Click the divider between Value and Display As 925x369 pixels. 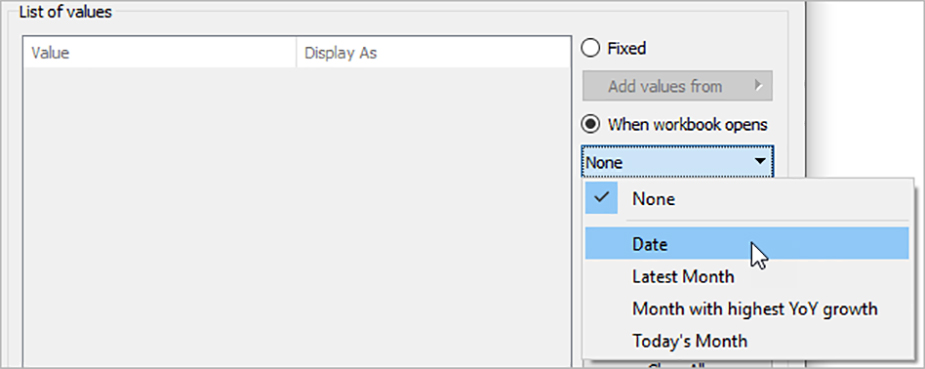(x=297, y=53)
